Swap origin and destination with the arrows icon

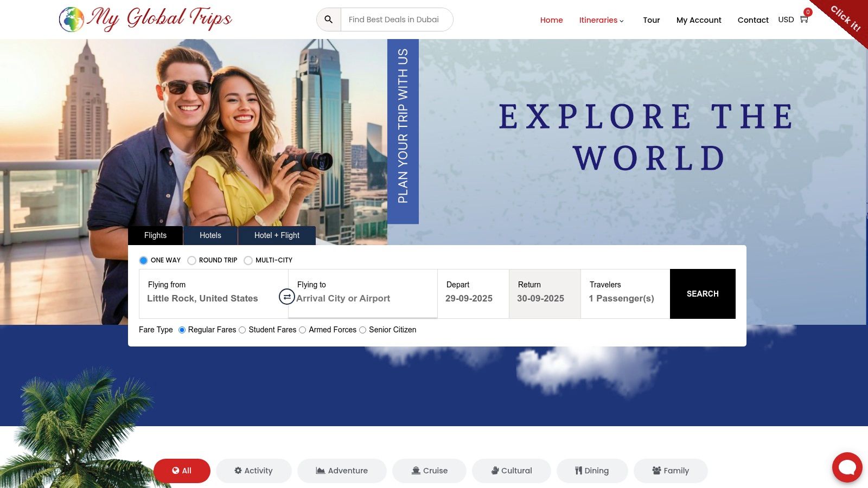coord(286,297)
